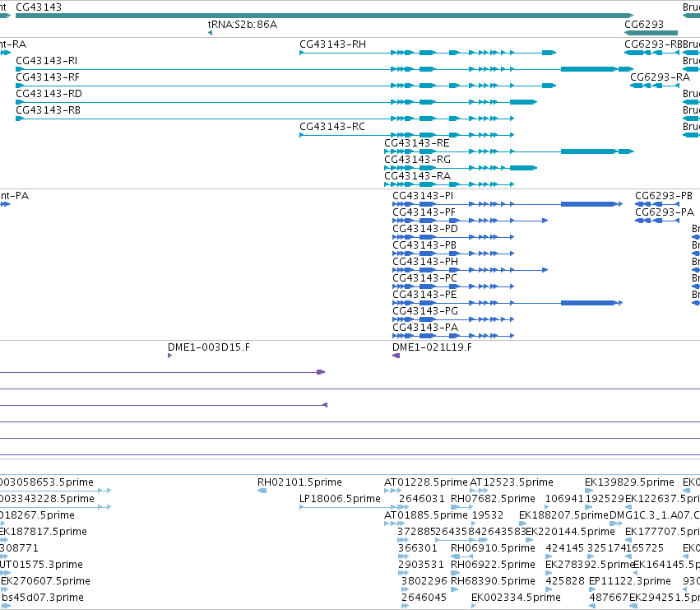The height and width of the screenshot is (610, 700).
Task: Click the CG6293 gene label
Action: coord(644,25)
